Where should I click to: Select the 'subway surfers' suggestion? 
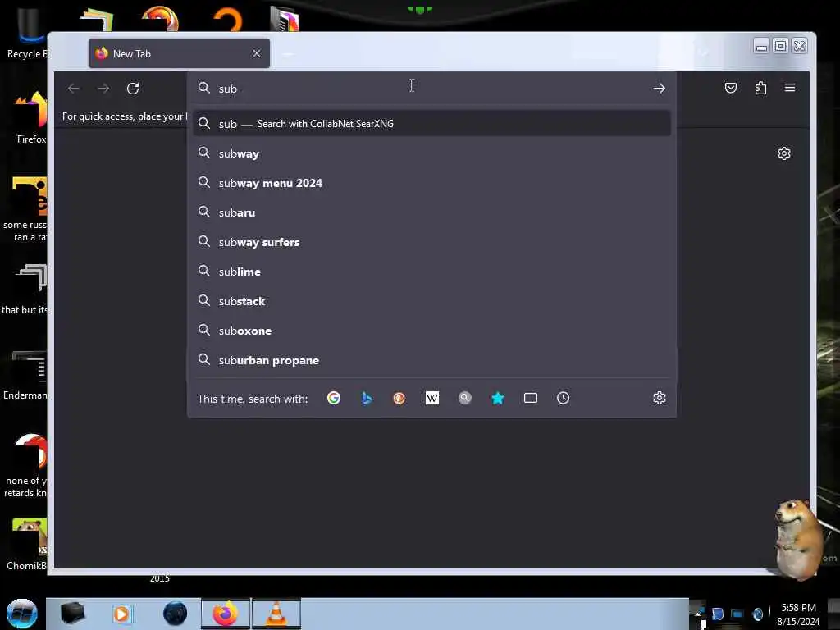431,242
